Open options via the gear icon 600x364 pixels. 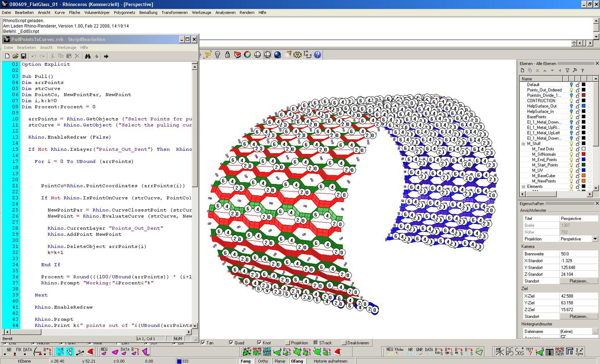point(297,55)
